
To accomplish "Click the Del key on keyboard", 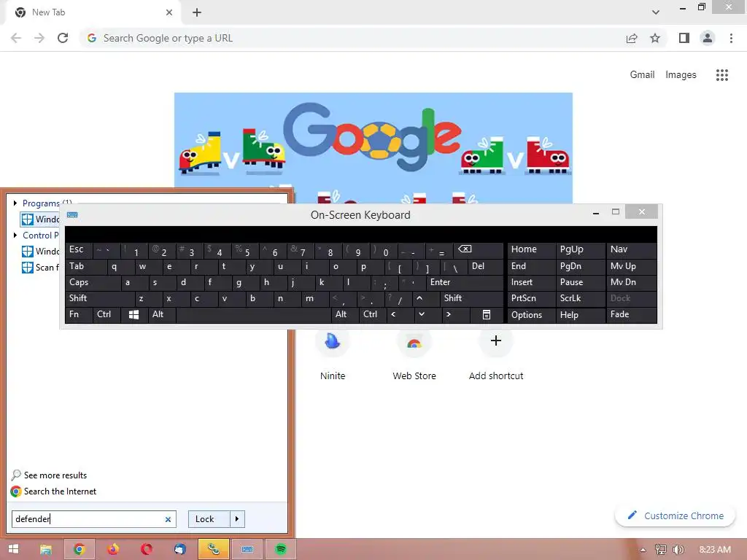I will pyautogui.click(x=485, y=265).
